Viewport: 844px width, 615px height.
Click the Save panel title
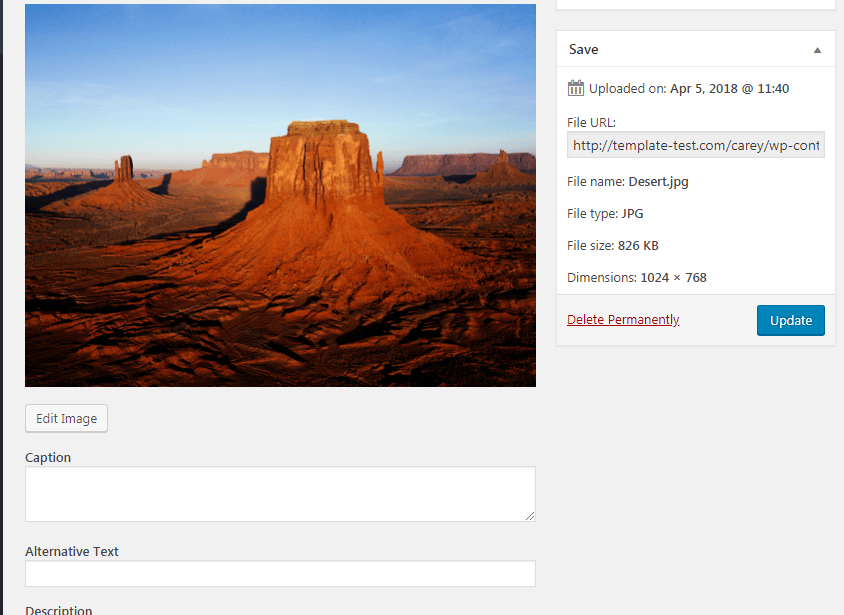583,50
